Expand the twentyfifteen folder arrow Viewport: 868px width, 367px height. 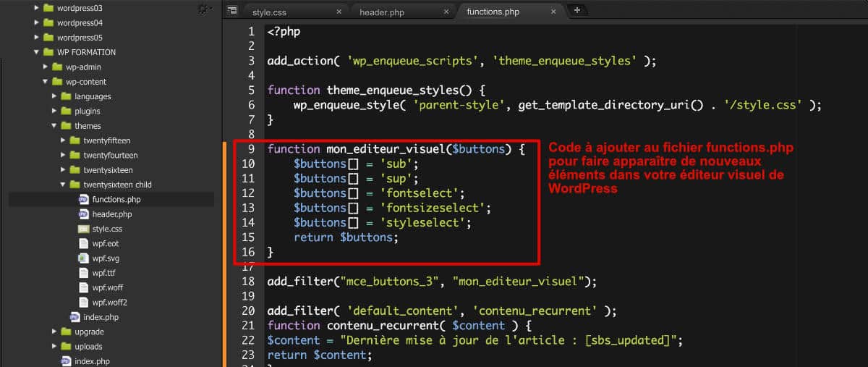[63, 140]
